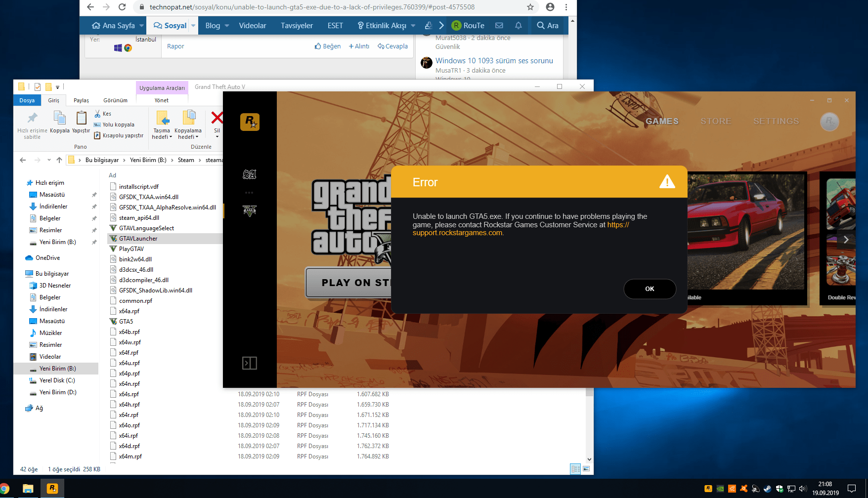
Task: Click the volume speaker icon in the tray
Action: coord(803,489)
